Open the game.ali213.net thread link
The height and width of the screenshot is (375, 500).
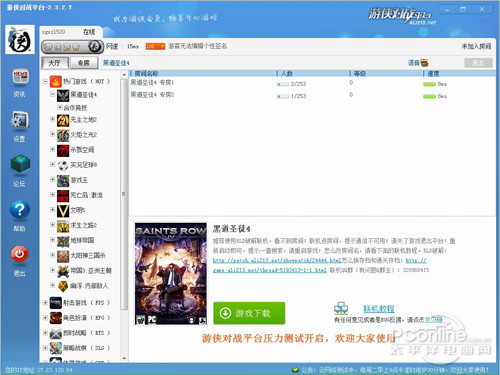pos(270,270)
